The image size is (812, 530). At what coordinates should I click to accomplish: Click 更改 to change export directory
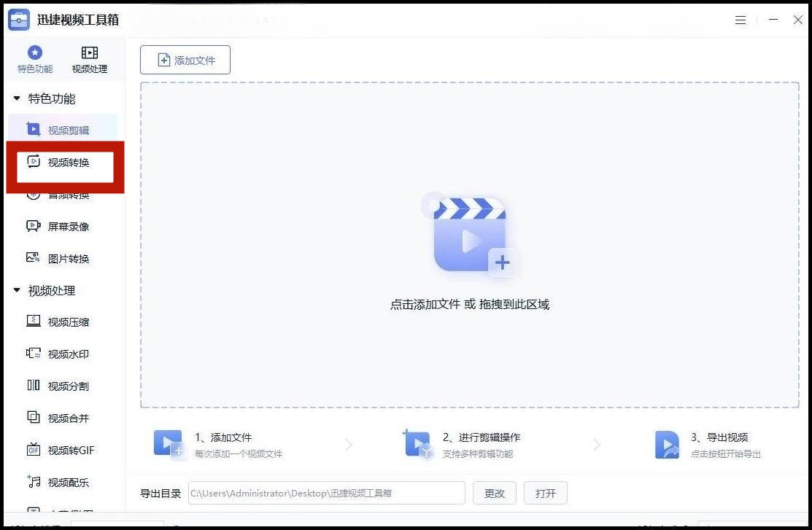[495, 493]
